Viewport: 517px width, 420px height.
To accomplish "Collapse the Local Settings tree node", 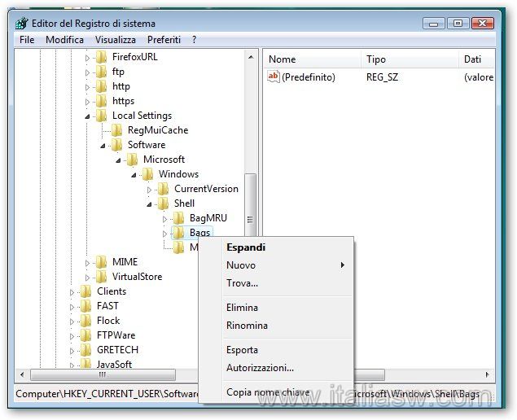I will coord(88,116).
